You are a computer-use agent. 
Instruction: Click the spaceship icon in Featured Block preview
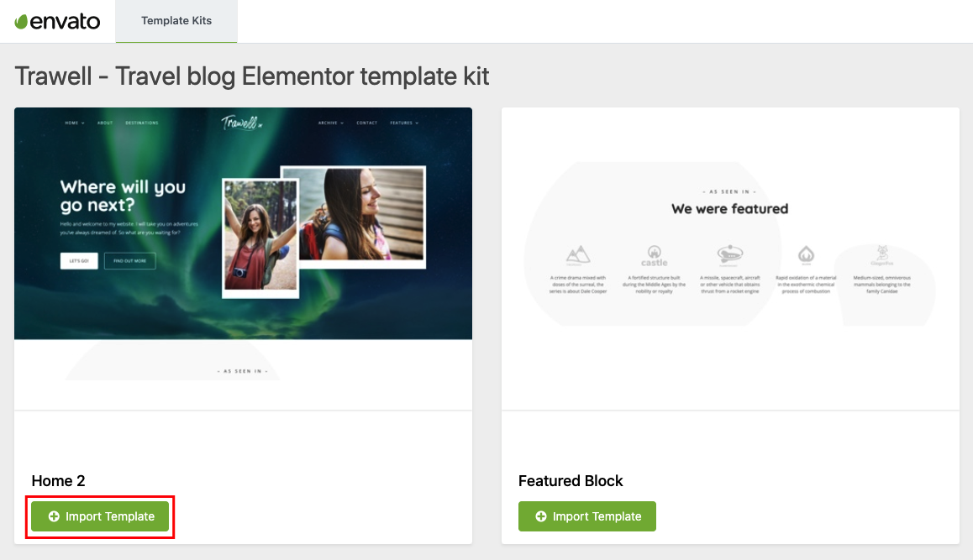[728, 252]
